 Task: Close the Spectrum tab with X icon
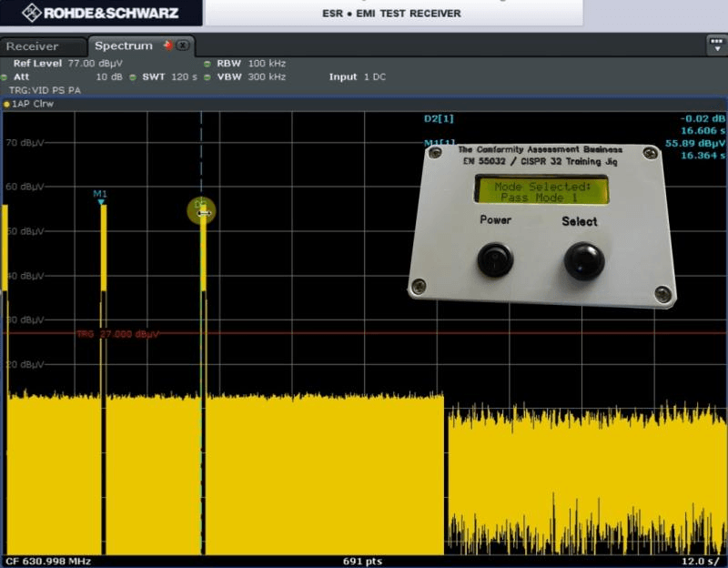pos(182,46)
